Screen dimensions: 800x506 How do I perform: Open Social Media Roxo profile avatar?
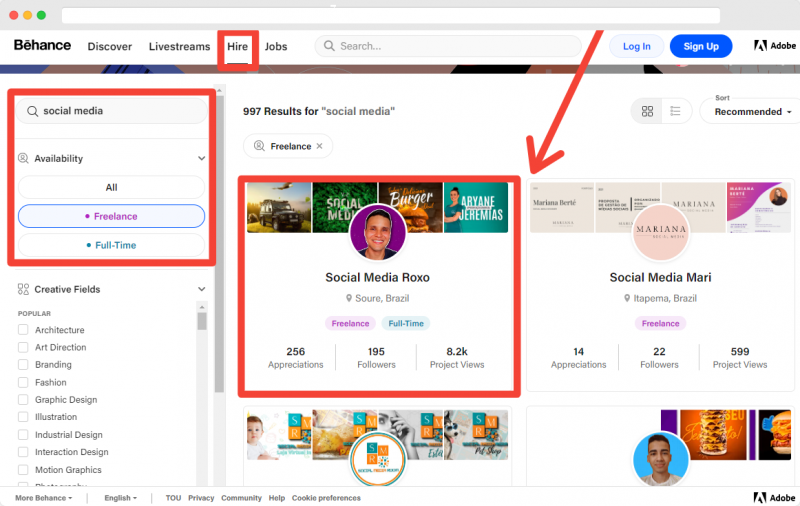(378, 233)
